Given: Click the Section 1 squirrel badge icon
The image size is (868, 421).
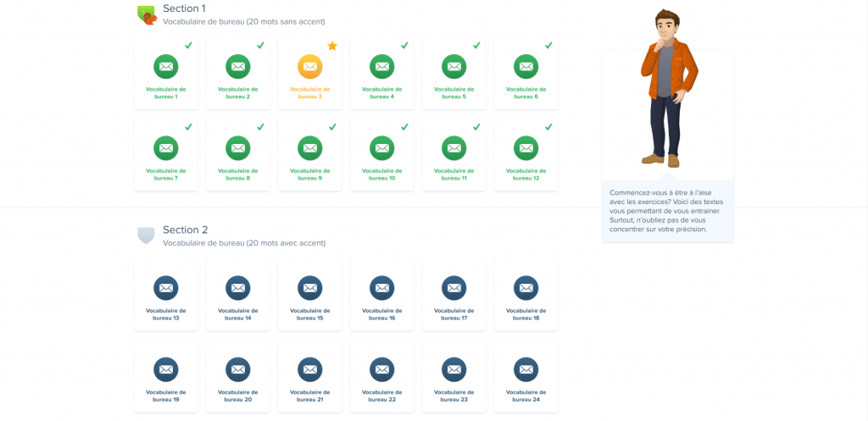Looking at the screenshot, I should (147, 14).
